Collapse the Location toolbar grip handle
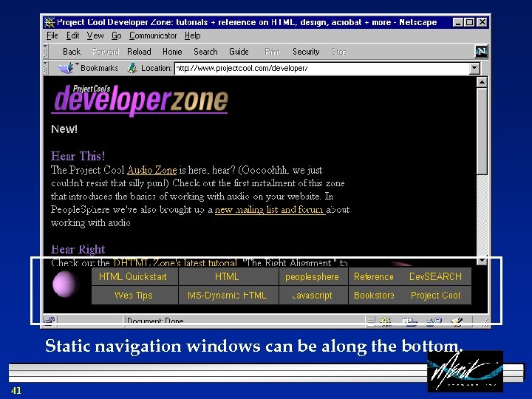Viewport: 532px width, 399px height. tap(46, 68)
